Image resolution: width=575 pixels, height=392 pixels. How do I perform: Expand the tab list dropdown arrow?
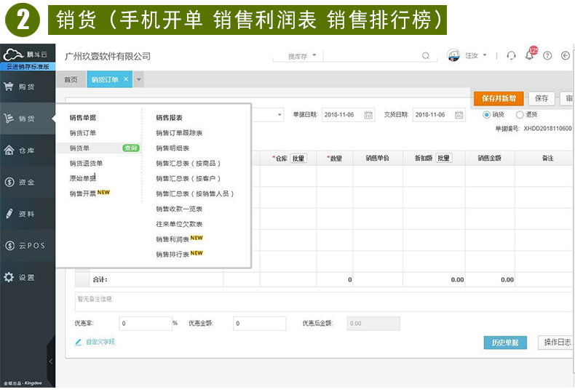point(138,79)
